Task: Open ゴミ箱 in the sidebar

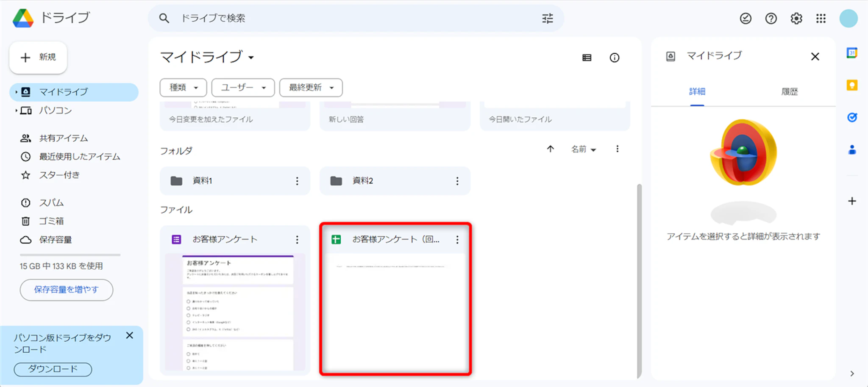Action: (51, 221)
